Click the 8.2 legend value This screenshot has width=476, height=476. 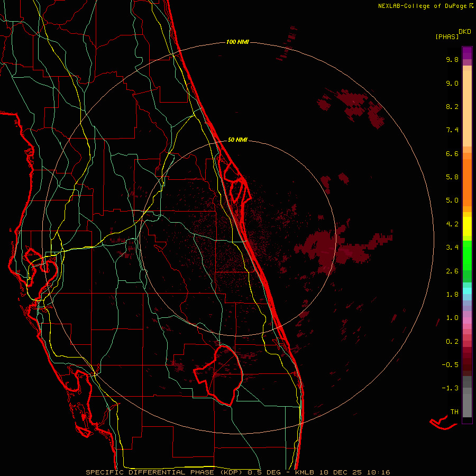452,106
